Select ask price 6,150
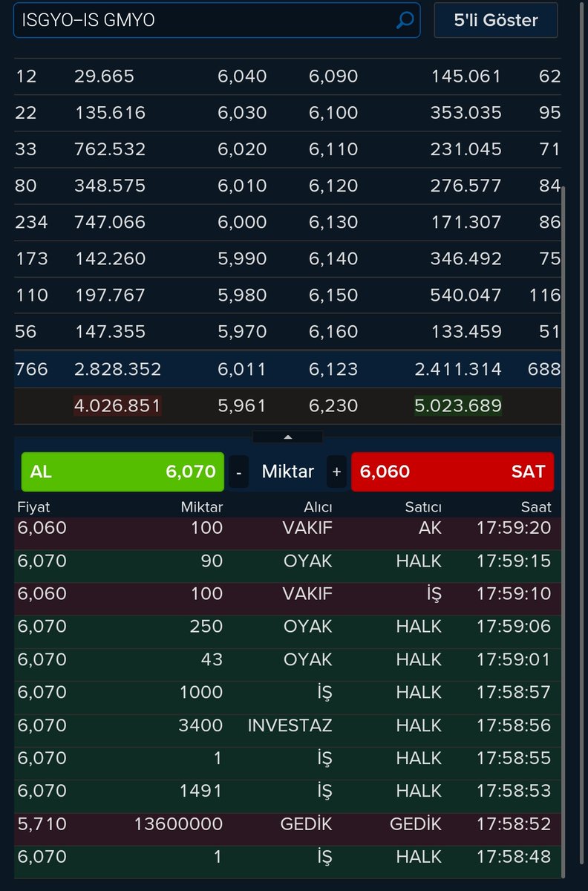This screenshot has height=891, width=588. [x=334, y=295]
